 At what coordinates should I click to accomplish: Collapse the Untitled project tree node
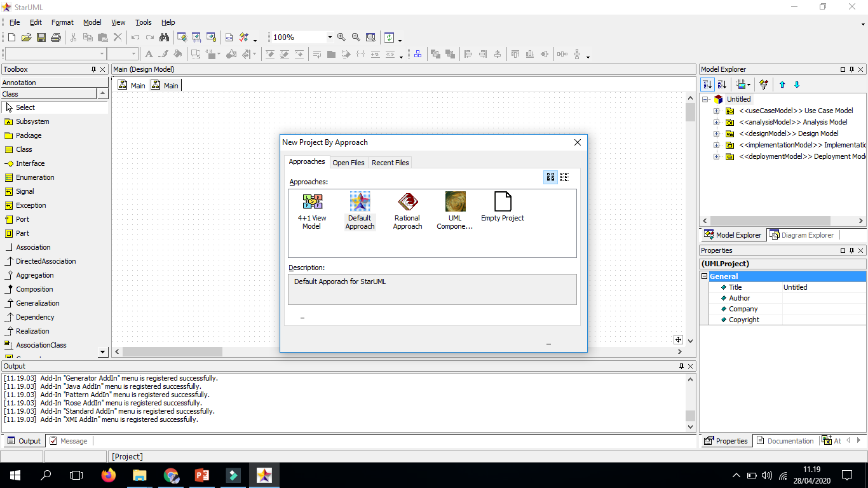tap(705, 99)
